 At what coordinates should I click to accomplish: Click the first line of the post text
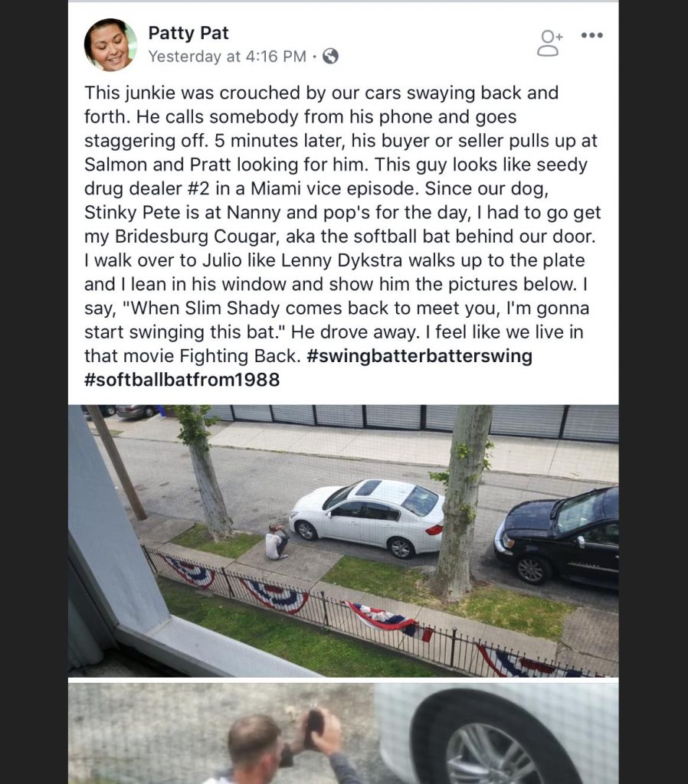pos(321,93)
